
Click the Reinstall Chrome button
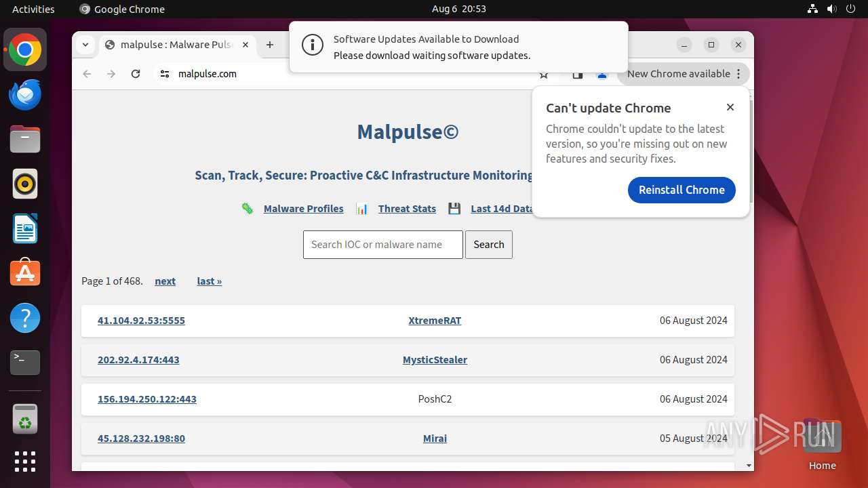click(682, 190)
